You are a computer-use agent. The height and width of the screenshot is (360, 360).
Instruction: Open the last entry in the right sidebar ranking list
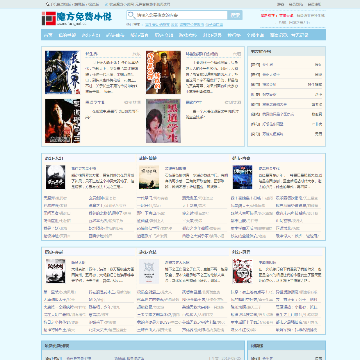(287, 134)
